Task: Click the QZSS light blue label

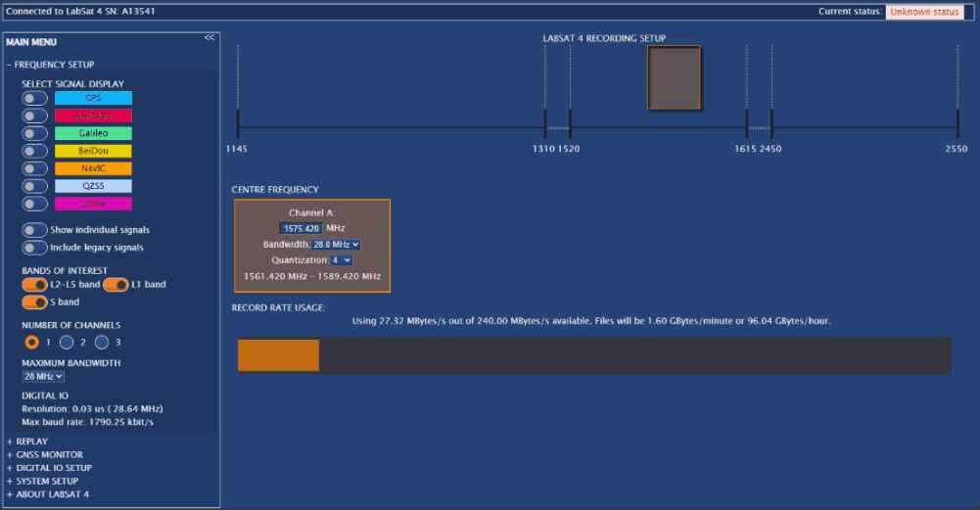Action: [93, 186]
